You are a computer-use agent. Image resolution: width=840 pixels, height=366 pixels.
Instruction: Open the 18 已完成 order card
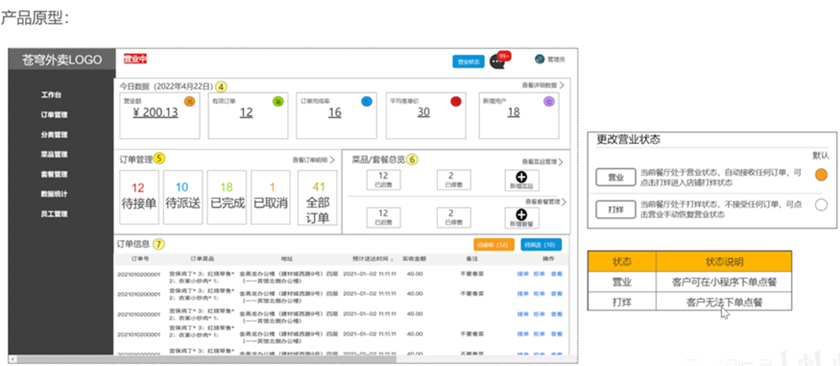pos(227,197)
